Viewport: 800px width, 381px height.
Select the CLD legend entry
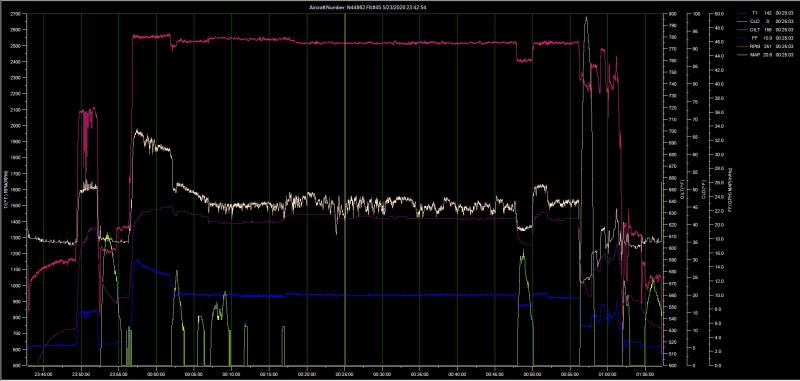point(764,22)
